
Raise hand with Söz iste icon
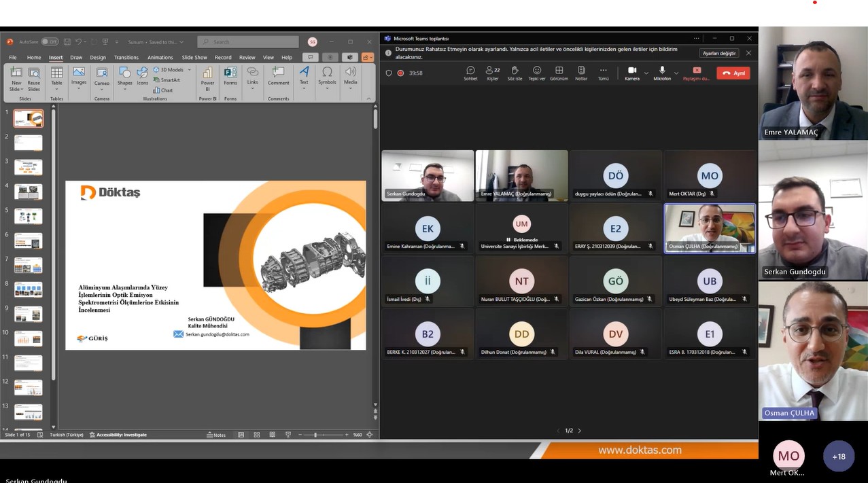click(515, 73)
